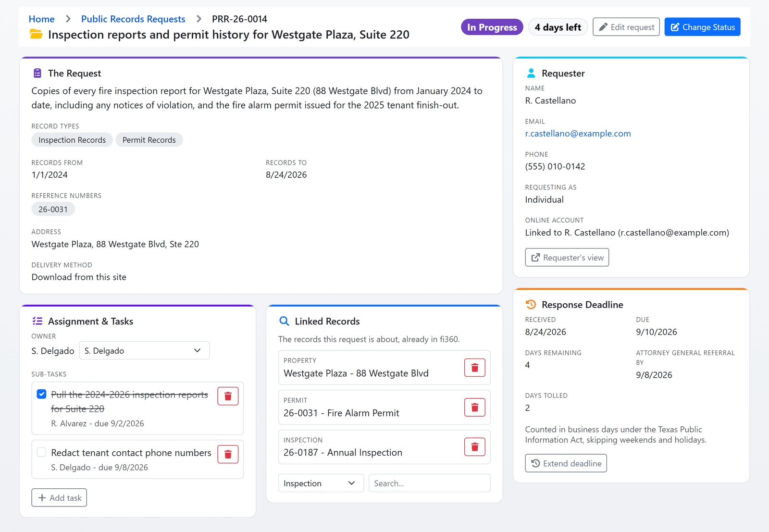Click the Linked Records magnifier icon
769x532 pixels.
(285, 321)
